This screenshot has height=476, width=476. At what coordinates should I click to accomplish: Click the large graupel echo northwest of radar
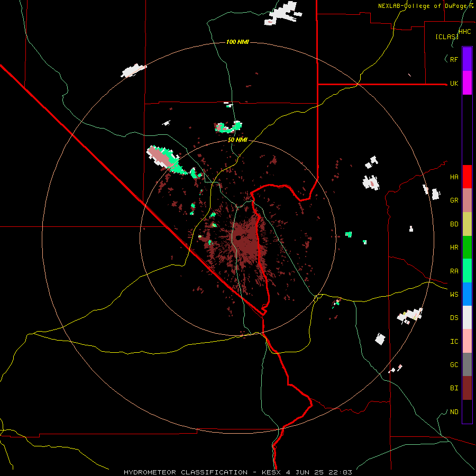click(x=160, y=157)
